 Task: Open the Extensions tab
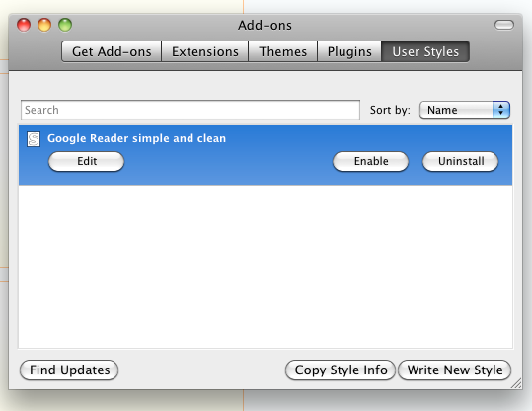pos(205,51)
